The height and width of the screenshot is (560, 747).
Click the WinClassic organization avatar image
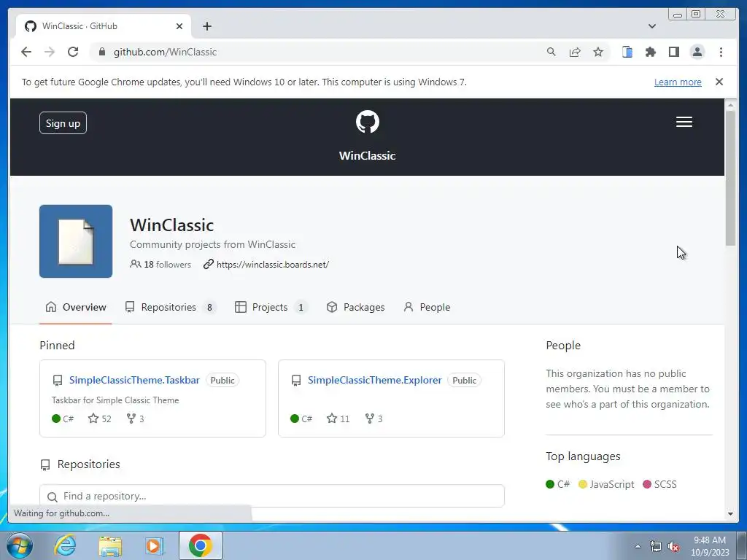[76, 241]
